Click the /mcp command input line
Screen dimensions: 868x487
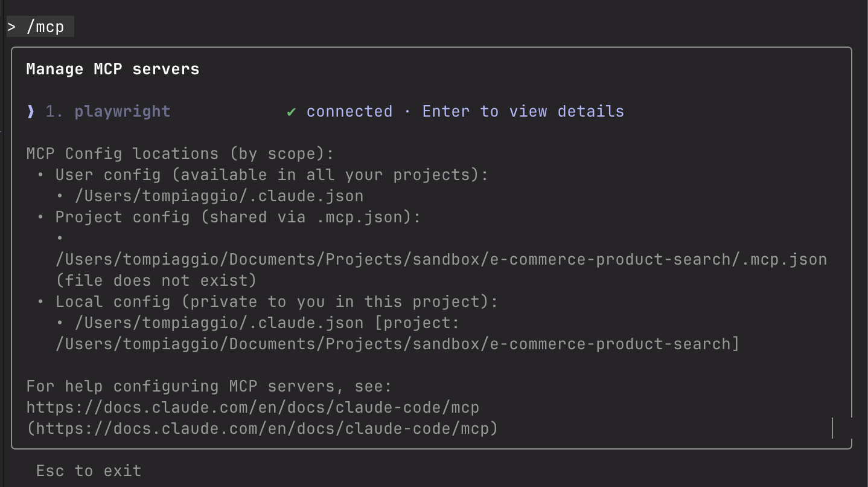coord(46,27)
